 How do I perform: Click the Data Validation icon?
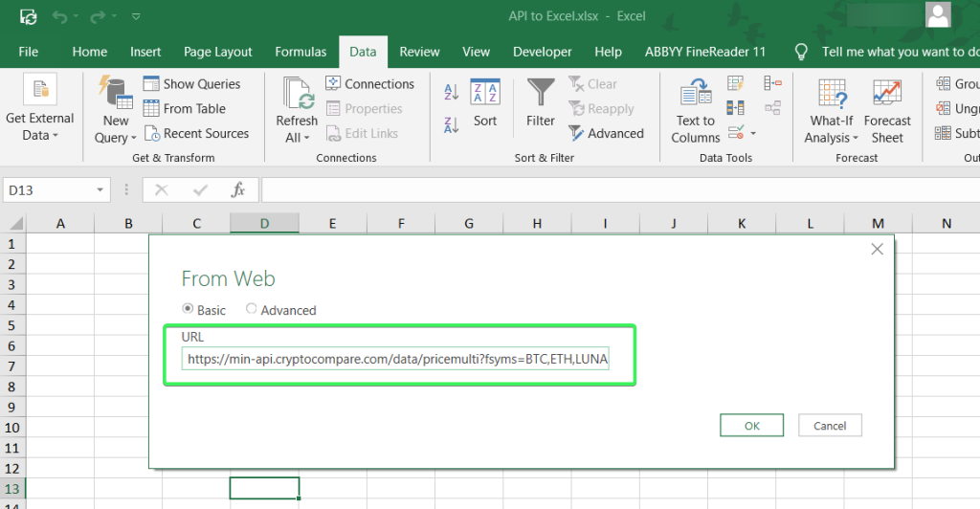736,132
